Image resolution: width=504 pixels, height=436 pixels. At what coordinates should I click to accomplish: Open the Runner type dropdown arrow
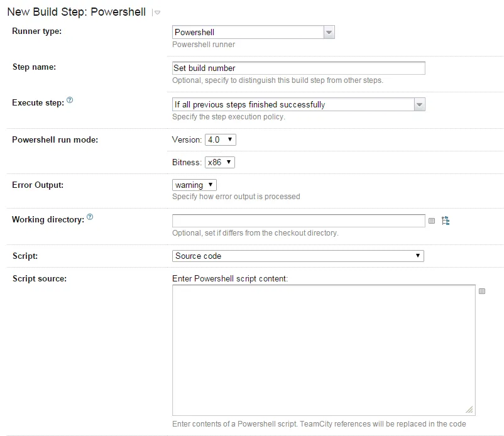click(x=329, y=32)
